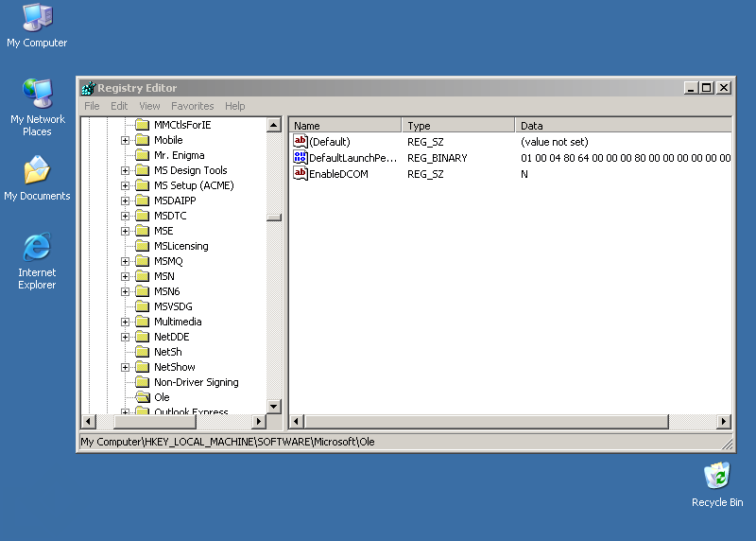Click the Mr. Enigma folder icon
This screenshot has width=756, height=541.
click(x=143, y=155)
